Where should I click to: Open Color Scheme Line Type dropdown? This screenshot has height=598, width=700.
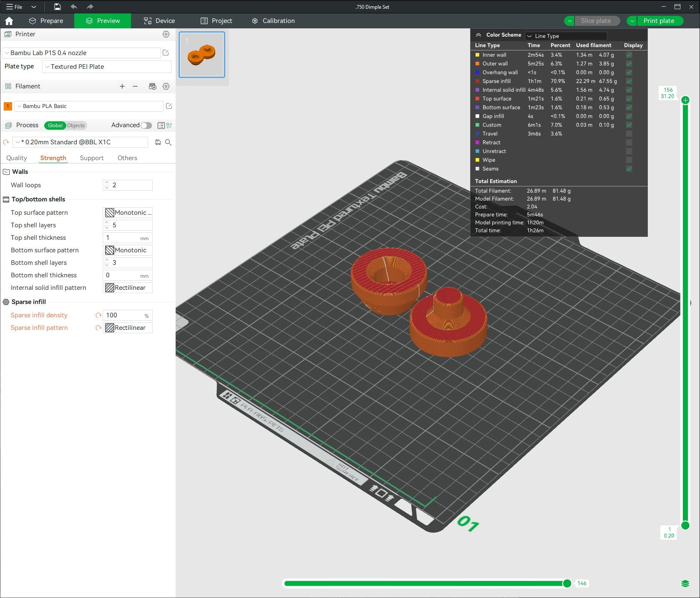pos(566,36)
